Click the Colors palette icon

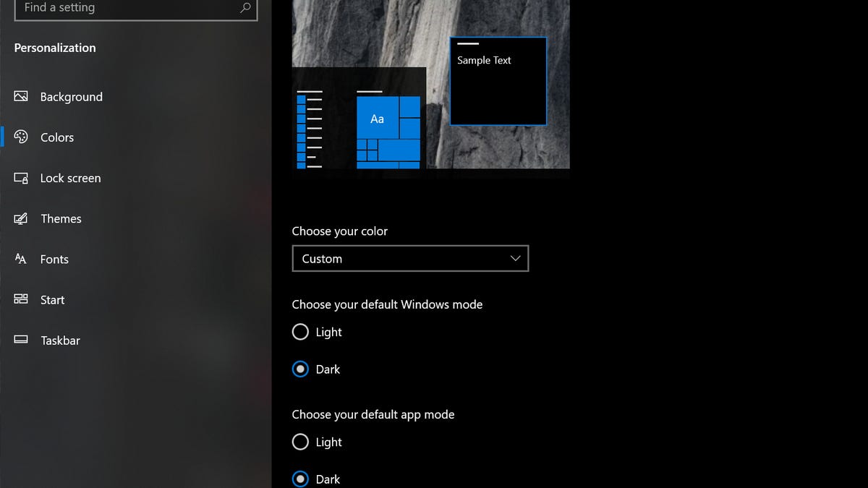coord(21,137)
